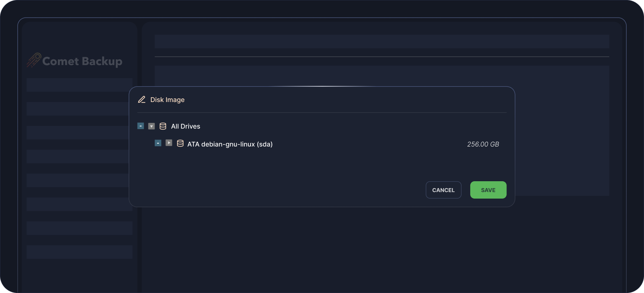Screen dimensions: 644x293
Task: Click the database icon next to All Drives
Action: pyautogui.click(x=163, y=126)
